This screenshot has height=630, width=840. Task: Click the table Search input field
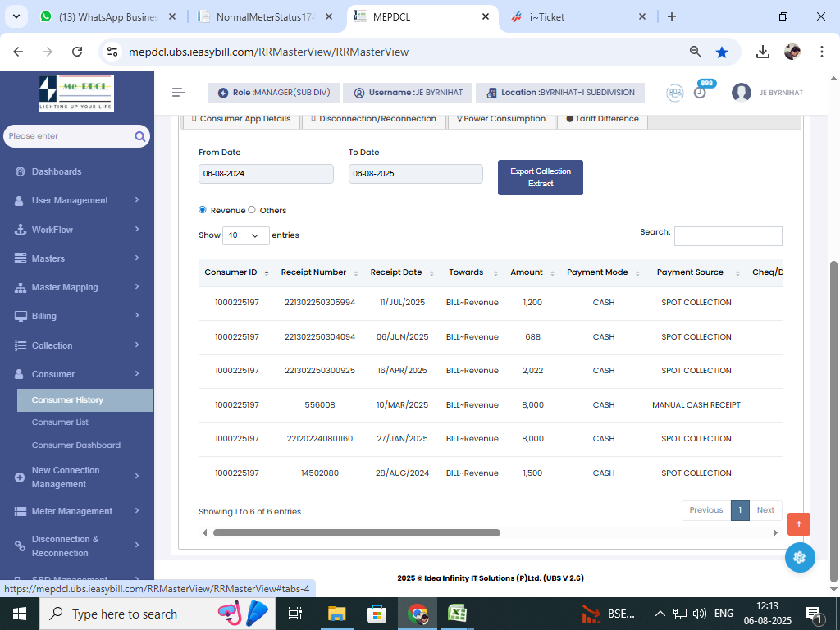point(728,236)
